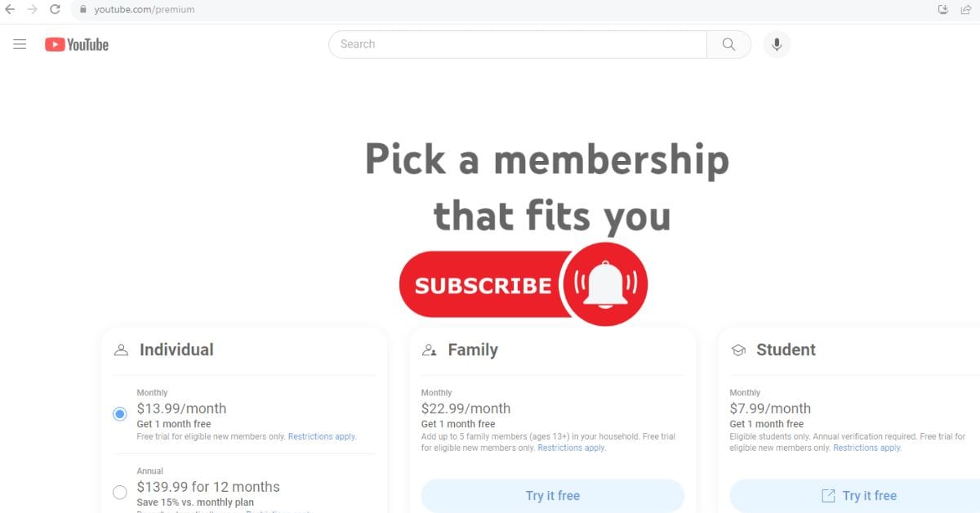
Task: Click the red bell notification icon
Action: (x=605, y=284)
